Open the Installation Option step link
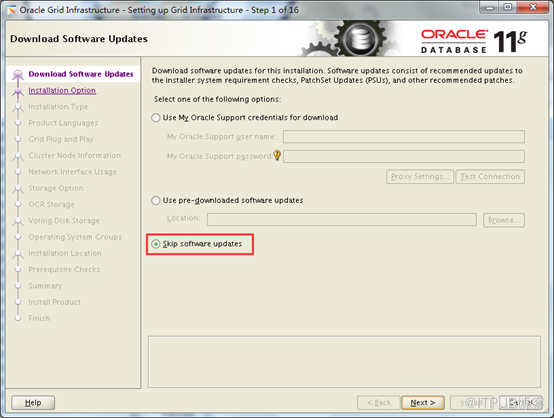Viewport: 554px width, 418px height. point(62,90)
